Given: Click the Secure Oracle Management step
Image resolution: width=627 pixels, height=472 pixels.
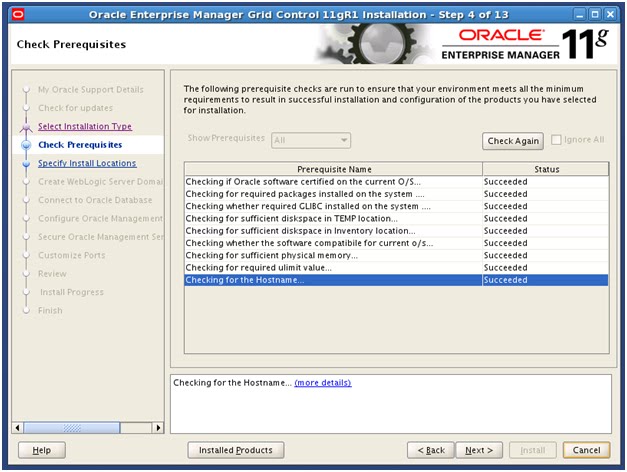Looking at the screenshot, I should pos(100,237).
